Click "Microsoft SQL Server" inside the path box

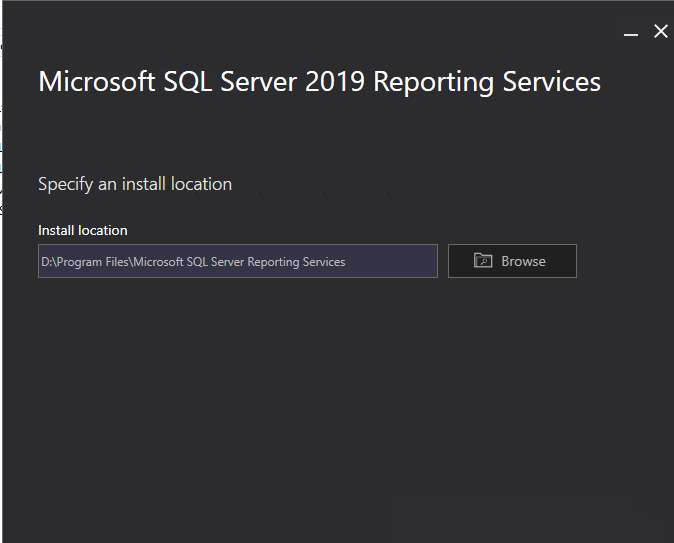188,262
